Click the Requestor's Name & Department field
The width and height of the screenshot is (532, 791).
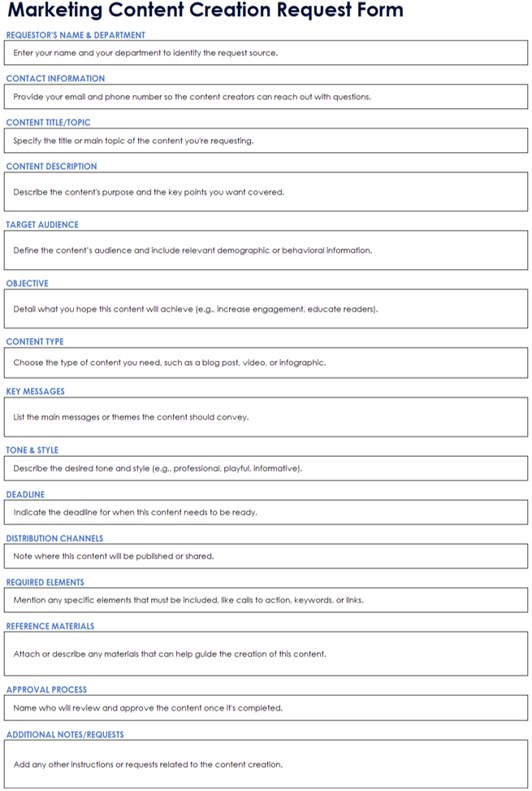pyautogui.click(x=266, y=53)
